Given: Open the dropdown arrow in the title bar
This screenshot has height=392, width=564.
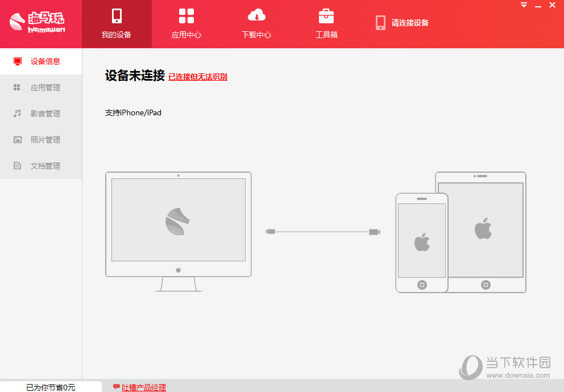Looking at the screenshot, I should click(524, 5).
